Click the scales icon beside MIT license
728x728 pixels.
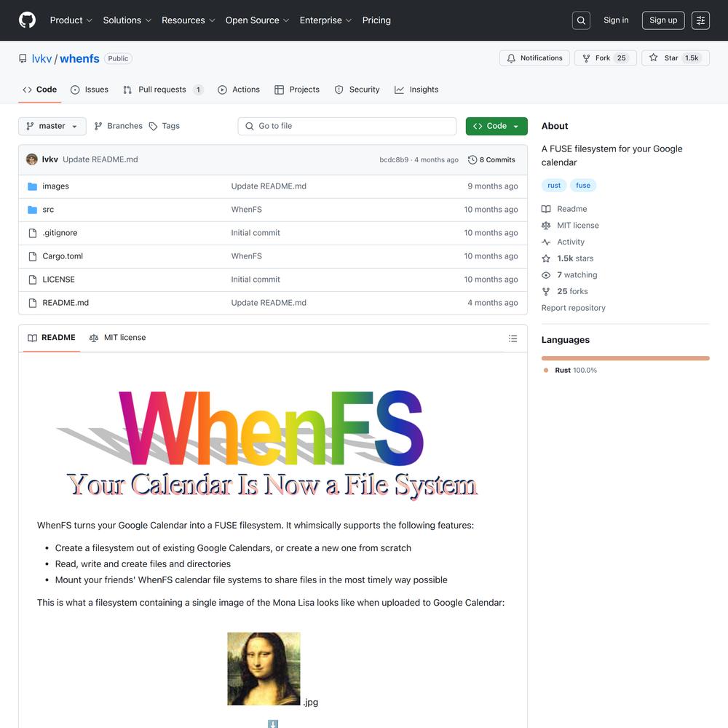click(x=546, y=226)
